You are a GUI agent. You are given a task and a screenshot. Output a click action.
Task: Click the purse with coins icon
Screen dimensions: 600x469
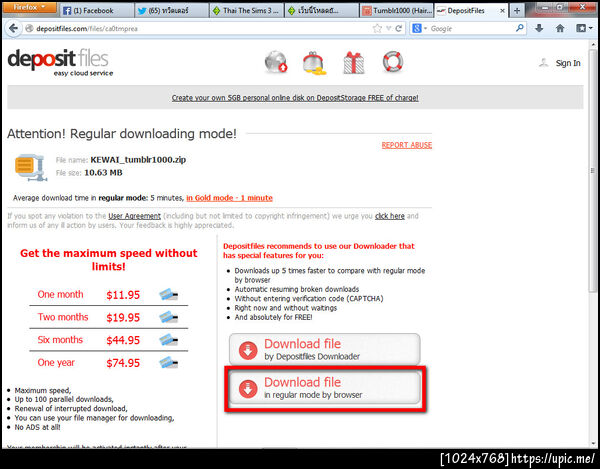point(314,63)
